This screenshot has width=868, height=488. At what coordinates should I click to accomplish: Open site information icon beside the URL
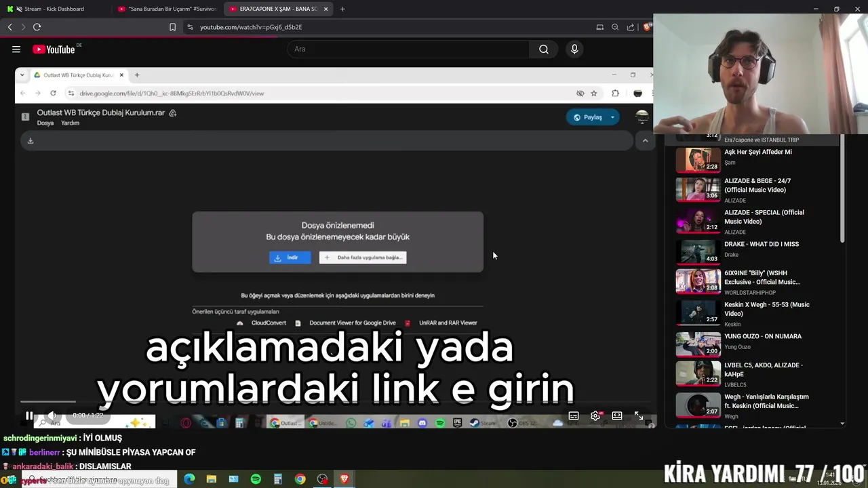tap(190, 27)
